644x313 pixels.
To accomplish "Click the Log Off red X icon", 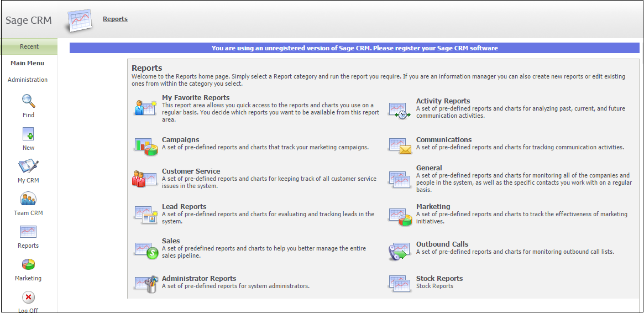I will click(28, 297).
